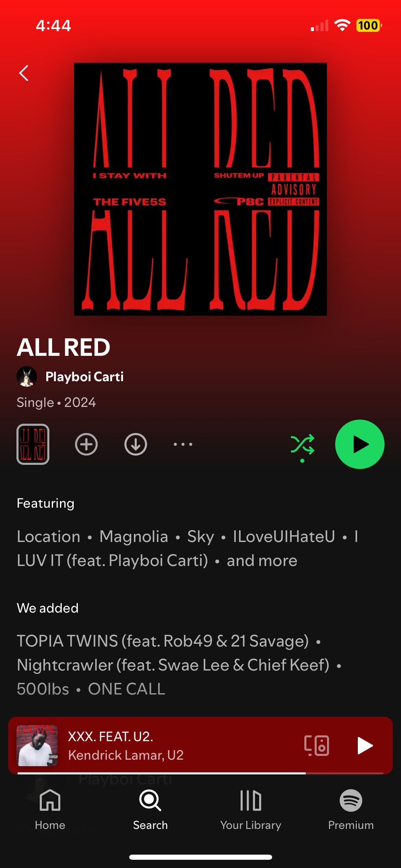The width and height of the screenshot is (401, 868).
Task: Open the ALL RED canvas preview thumbnail
Action: pyautogui.click(x=33, y=444)
